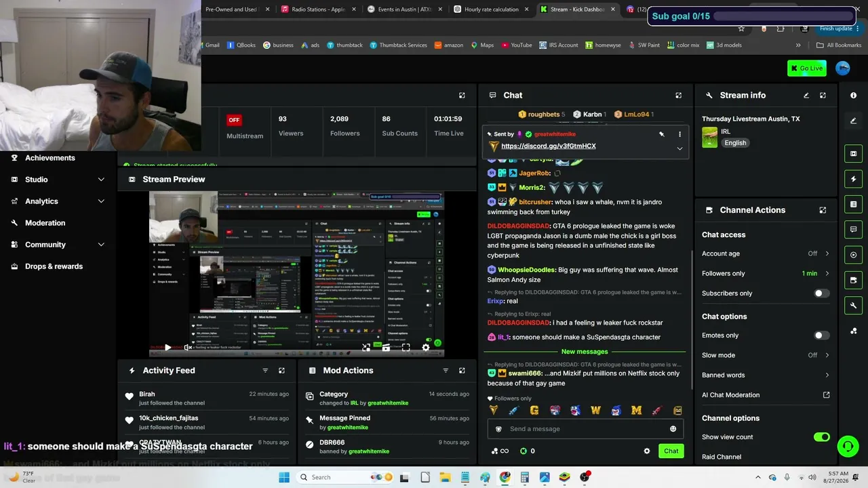Open the Windows Start menu
868x488 pixels.
[284, 477]
